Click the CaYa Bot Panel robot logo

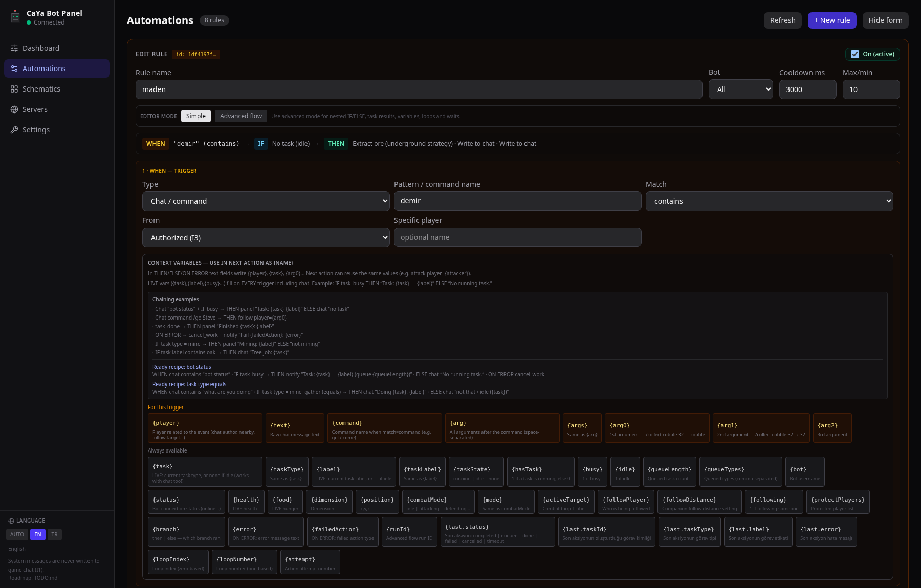click(15, 17)
